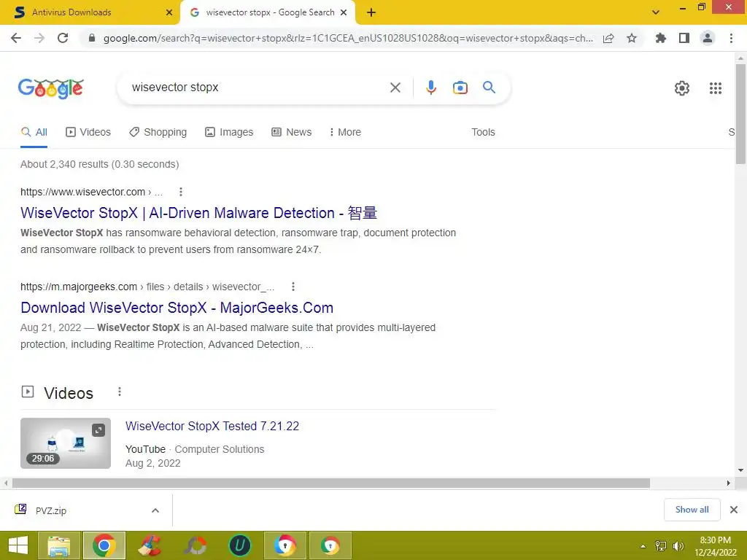Screen dimensions: 747x560
Task: Switch to News search tab
Action: pyautogui.click(x=292, y=133)
